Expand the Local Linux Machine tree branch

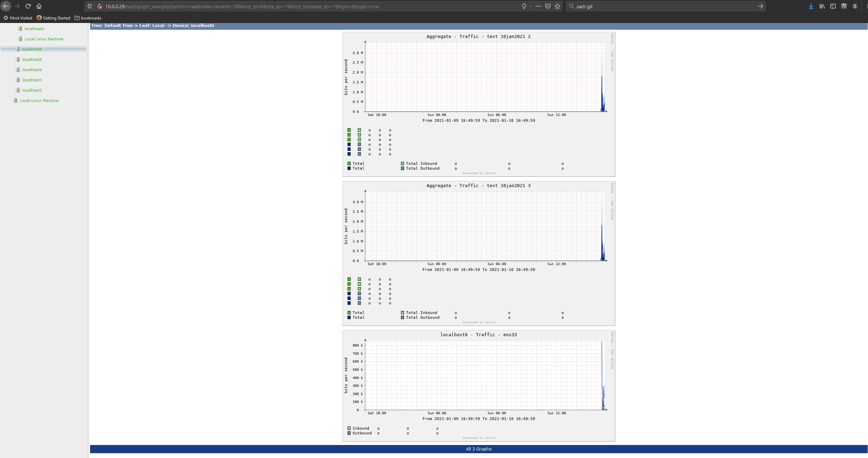[39, 100]
